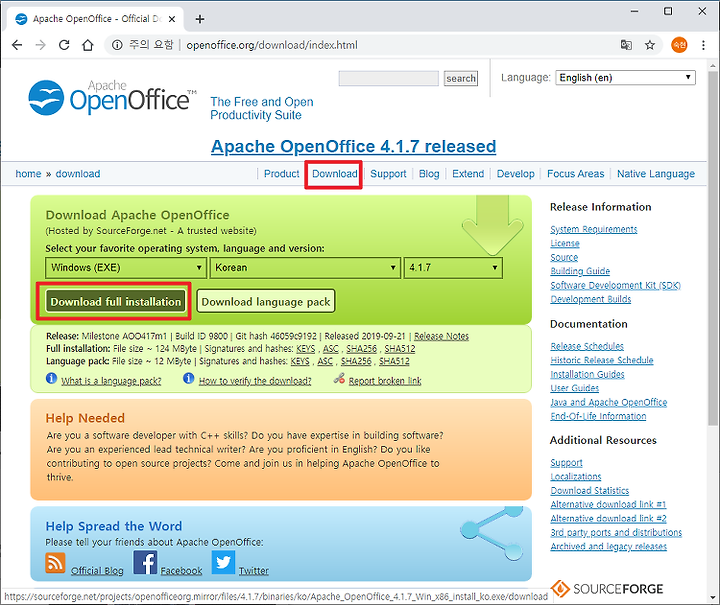Open Download Statistics link
The height and width of the screenshot is (605, 720).
coord(590,491)
